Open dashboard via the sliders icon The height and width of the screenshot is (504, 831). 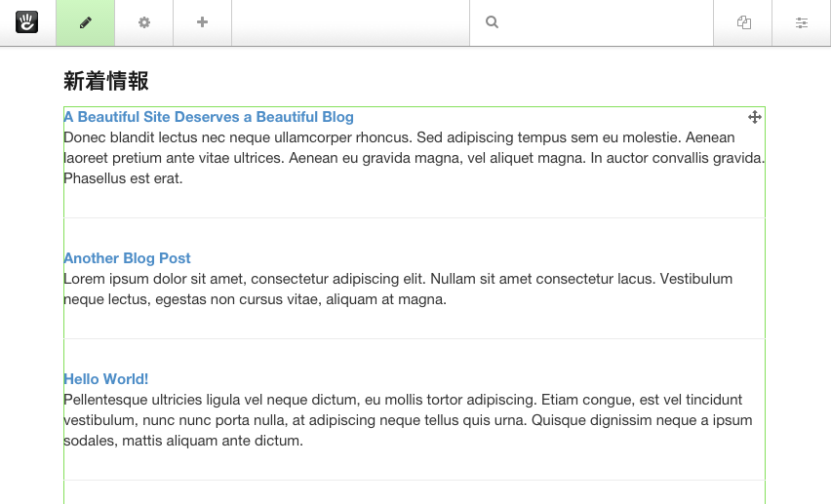pyautogui.click(x=802, y=22)
